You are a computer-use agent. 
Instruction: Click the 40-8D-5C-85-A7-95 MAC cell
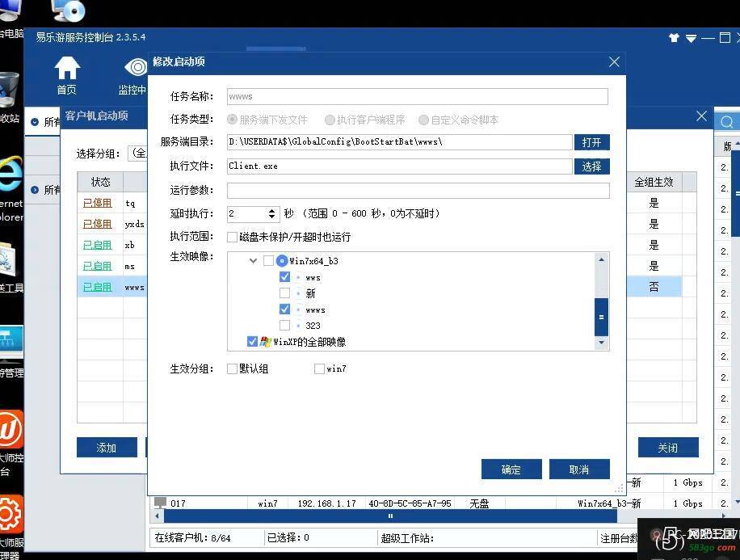click(x=410, y=503)
